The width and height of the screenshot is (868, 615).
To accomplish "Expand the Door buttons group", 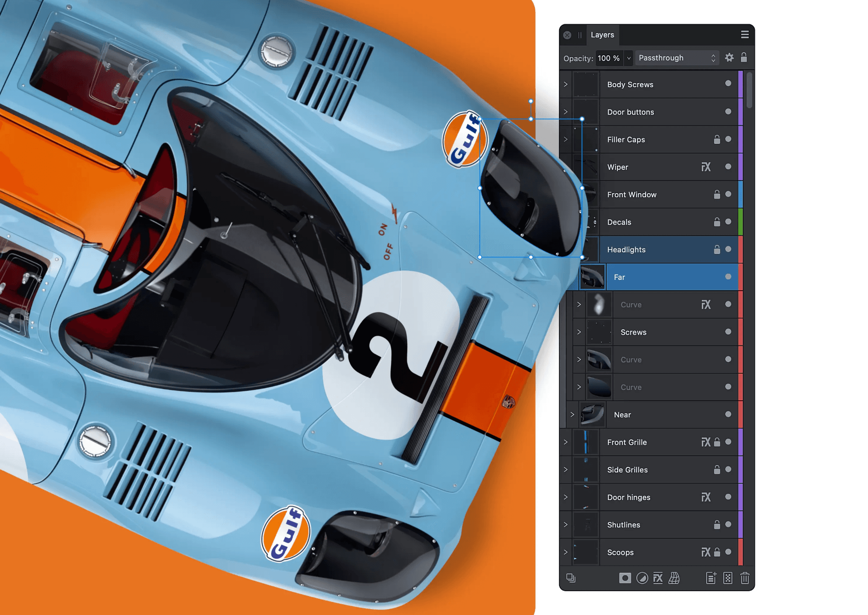I will [566, 112].
